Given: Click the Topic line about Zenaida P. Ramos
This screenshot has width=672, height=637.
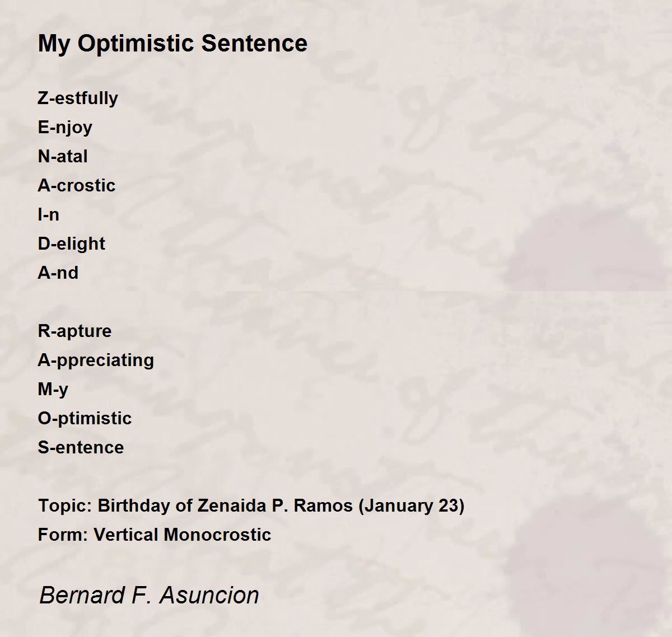Looking at the screenshot, I should point(251,506).
